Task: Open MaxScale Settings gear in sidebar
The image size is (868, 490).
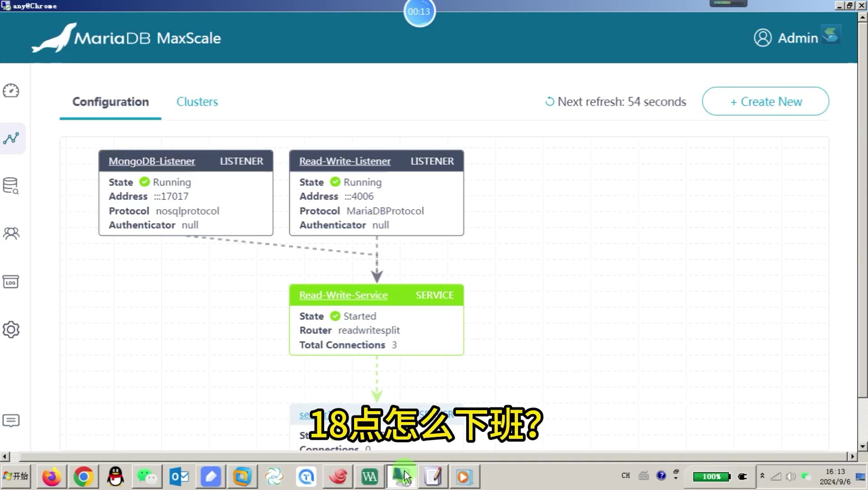Action: pyautogui.click(x=11, y=330)
